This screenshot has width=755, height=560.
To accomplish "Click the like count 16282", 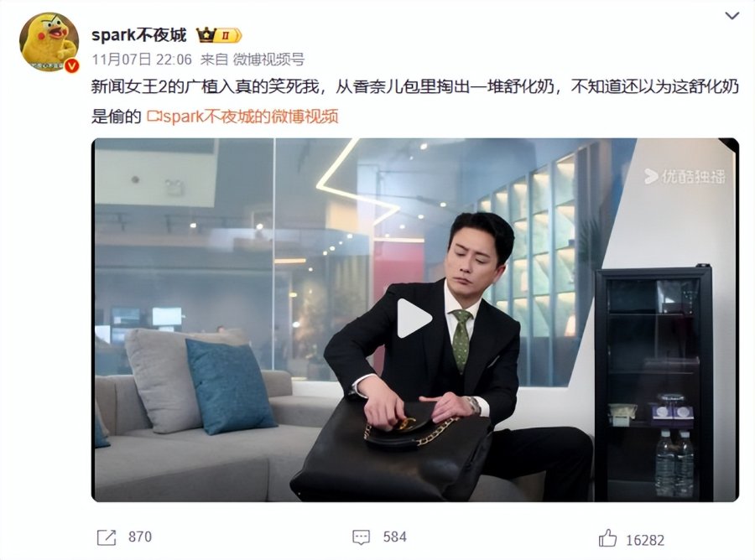I will point(645,540).
